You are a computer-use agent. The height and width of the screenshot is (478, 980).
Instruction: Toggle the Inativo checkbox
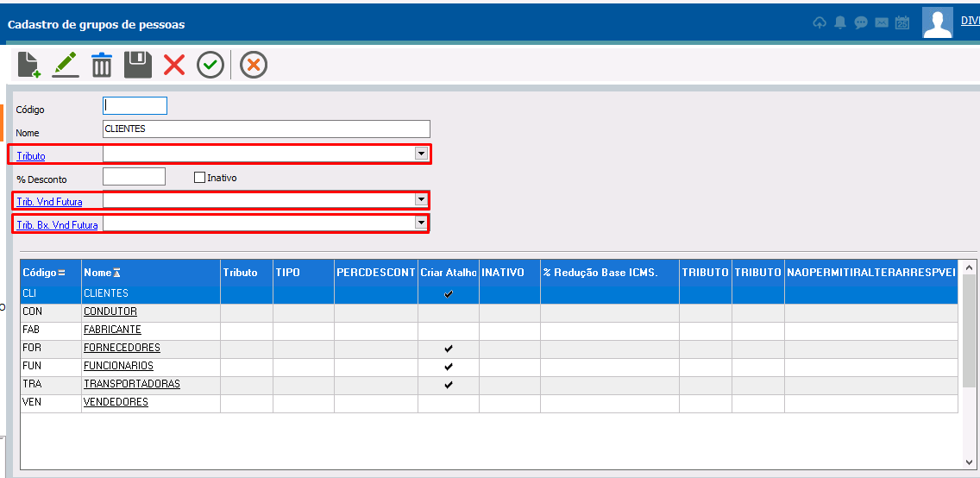click(199, 178)
